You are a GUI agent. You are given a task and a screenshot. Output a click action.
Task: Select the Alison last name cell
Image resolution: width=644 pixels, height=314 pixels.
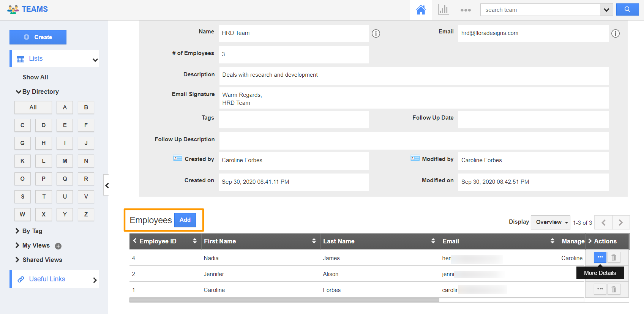click(x=330, y=274)
